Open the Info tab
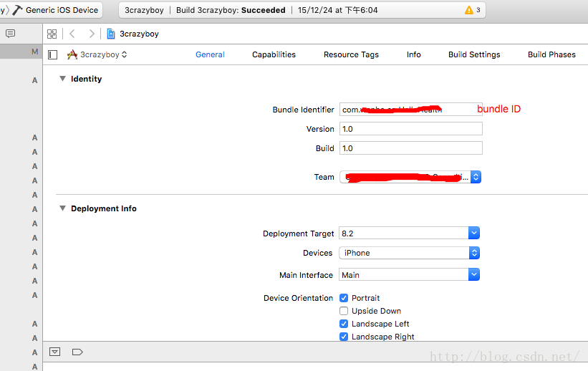The width and height of the screenshot is (588, 371). click(x=414, y=54)
